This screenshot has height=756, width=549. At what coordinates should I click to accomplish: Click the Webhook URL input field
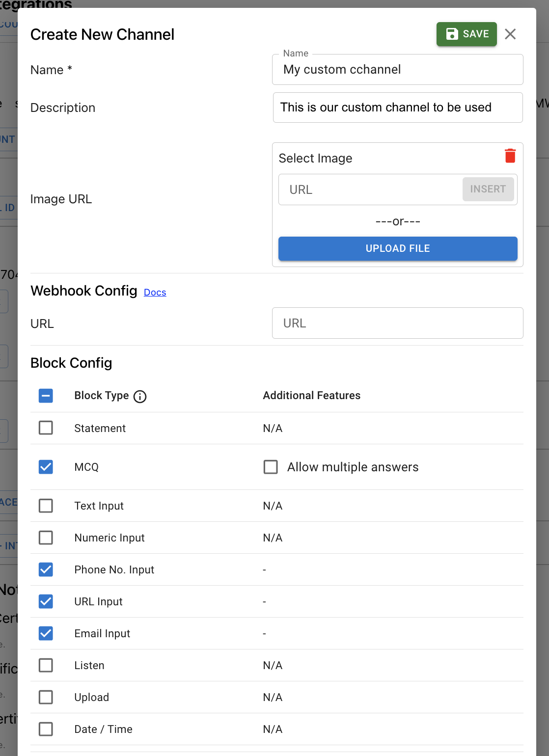tap(397, 323)
